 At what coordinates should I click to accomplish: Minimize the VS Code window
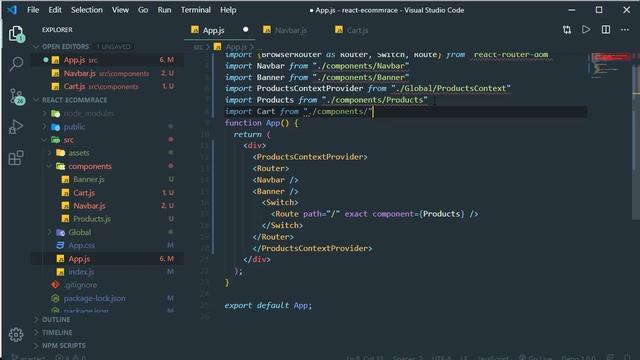coord(572,10)
